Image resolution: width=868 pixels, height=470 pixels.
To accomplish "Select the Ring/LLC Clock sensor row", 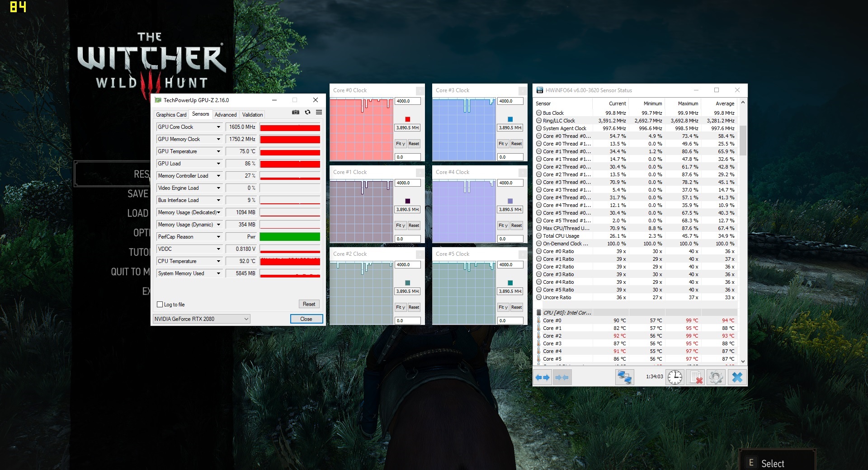I will (x=636, y=121).
